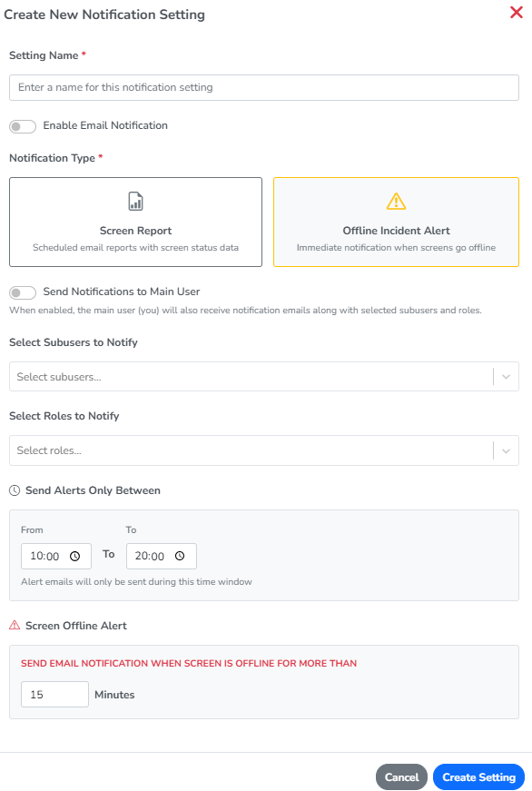Close the Create New Notification Setting dialog
This screenshot has height=791, width=532.
pos(517,12)
